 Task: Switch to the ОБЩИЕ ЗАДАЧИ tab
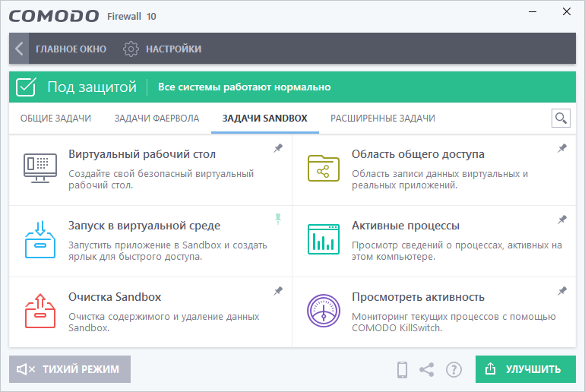coord(55,119)
